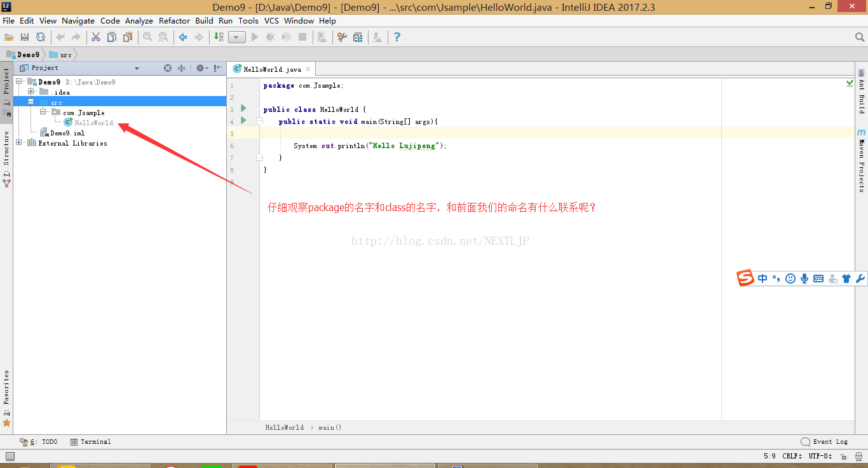Click the Collapse All icon in the Project panel

tap(182, 68)
